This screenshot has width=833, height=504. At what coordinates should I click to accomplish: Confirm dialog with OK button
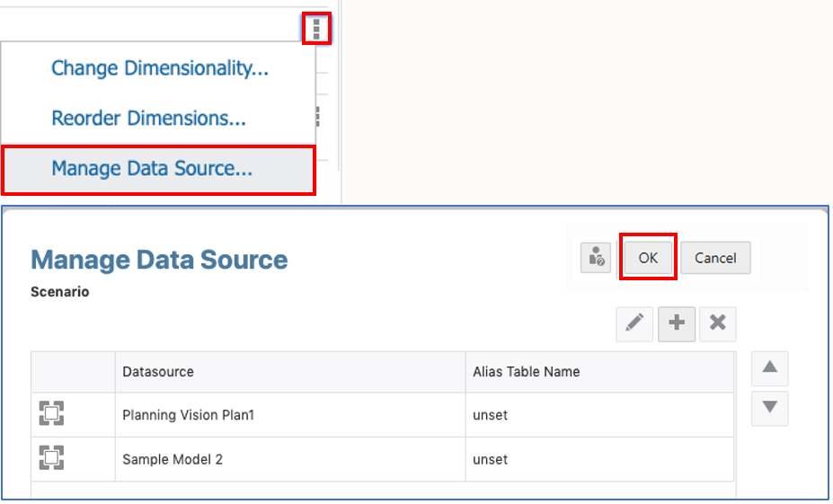click(648, 258)
